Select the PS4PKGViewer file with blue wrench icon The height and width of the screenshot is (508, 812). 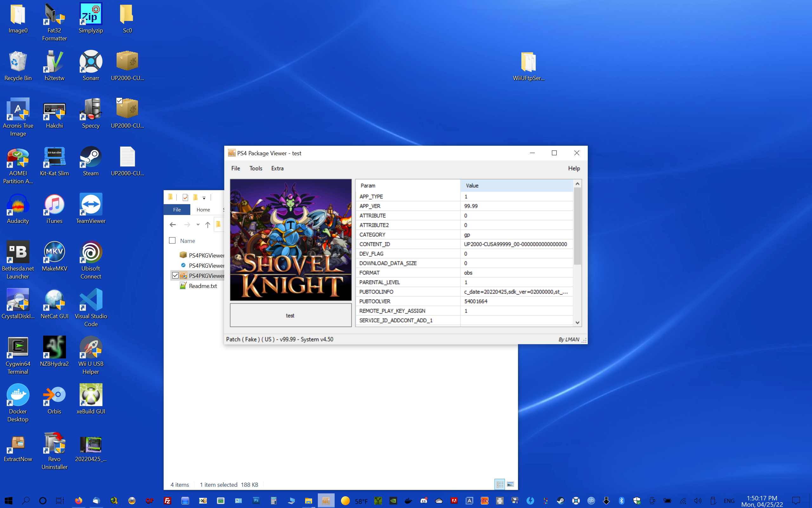coord(202,265)
